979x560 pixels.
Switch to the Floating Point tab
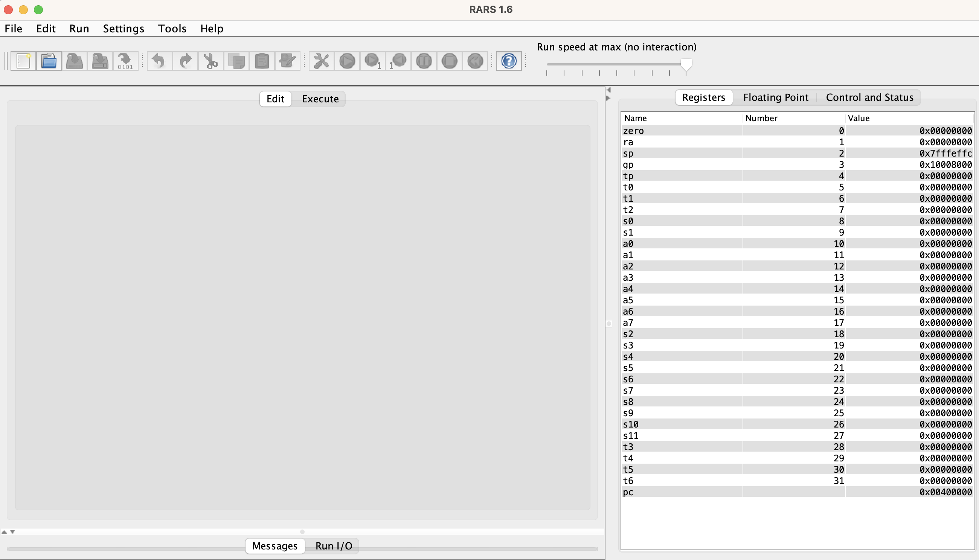click(x=775, y=97)
